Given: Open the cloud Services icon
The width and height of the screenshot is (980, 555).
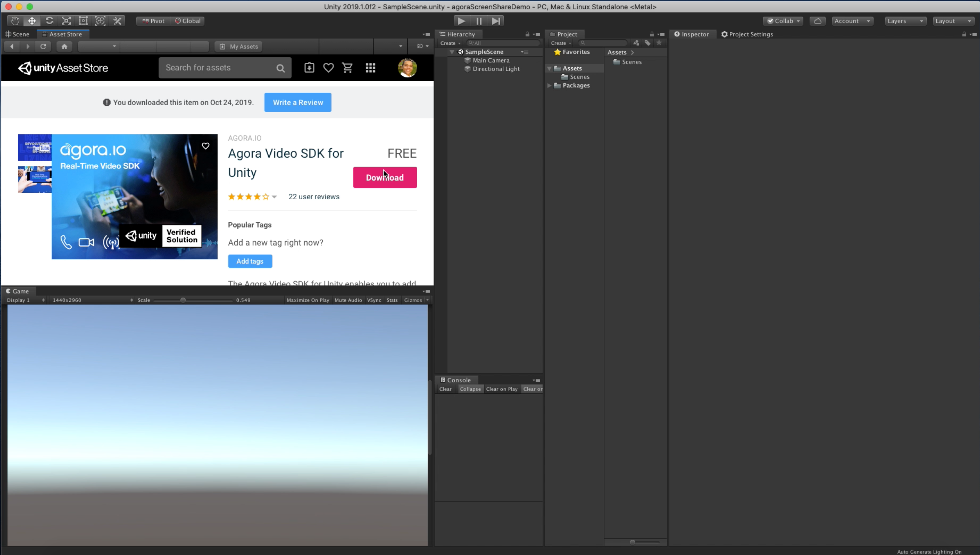Looking at the screenshot, I should [818, 21].
